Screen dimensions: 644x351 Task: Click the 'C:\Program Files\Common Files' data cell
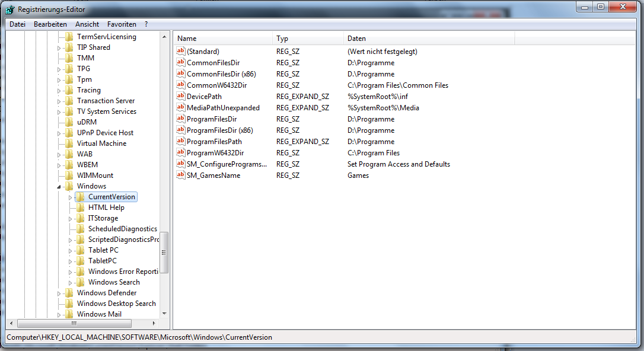(397, 85)
